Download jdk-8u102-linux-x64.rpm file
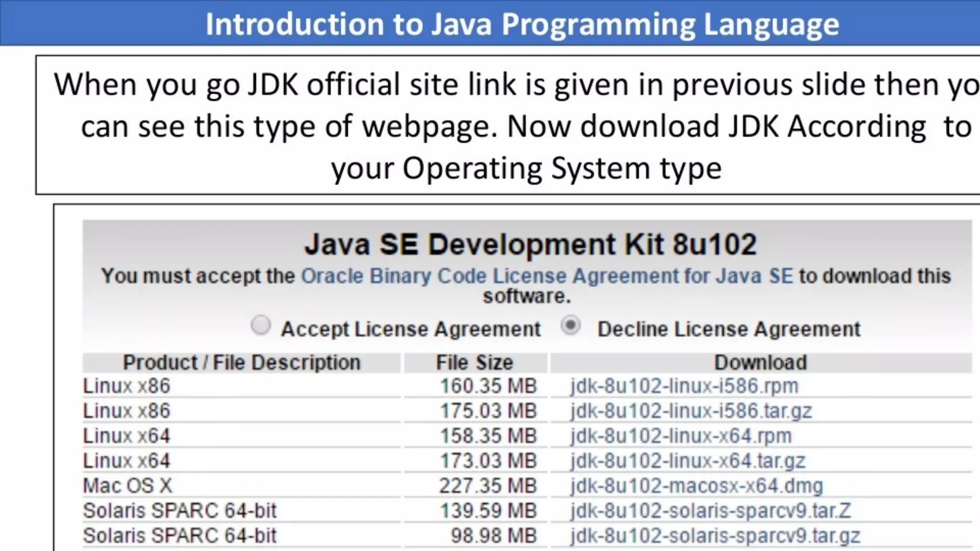 (x=681, y=436)
